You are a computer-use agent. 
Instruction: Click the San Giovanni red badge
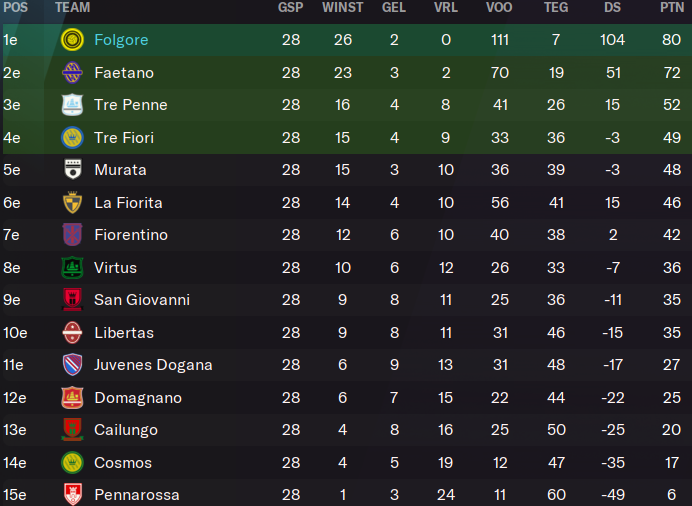(x=72, y=300)
